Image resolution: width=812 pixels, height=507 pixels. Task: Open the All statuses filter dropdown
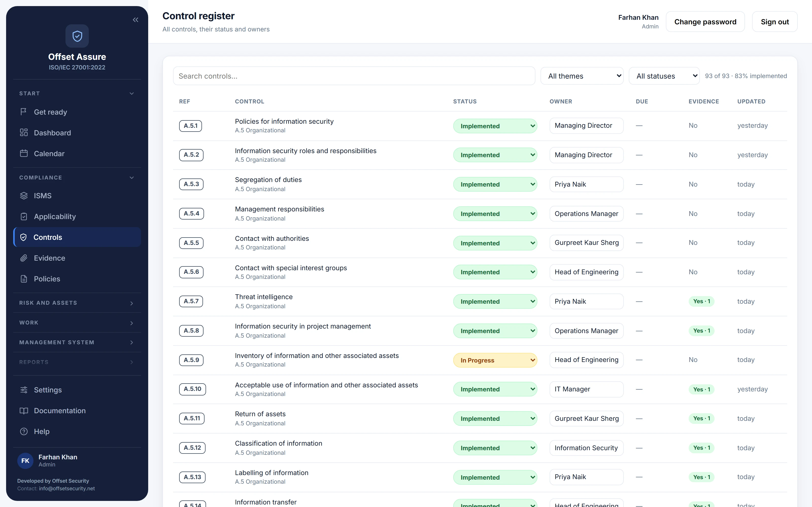click(664, 76)
